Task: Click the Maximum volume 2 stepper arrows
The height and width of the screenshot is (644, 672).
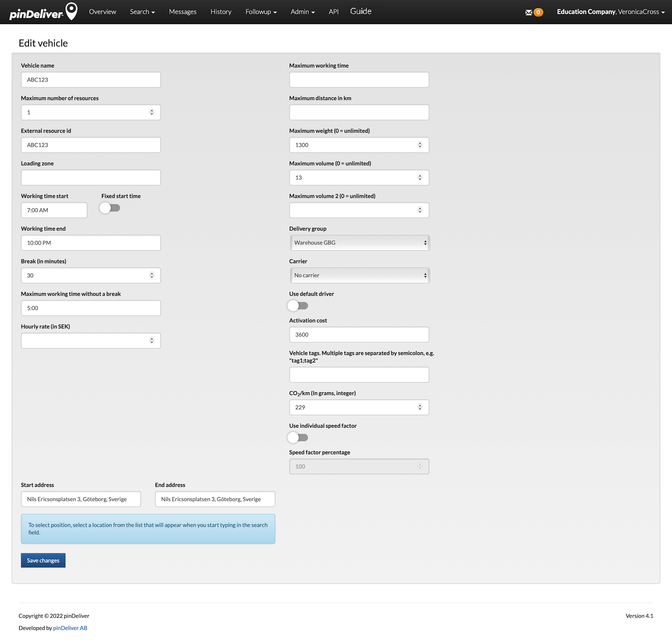Action: (420, 210)
